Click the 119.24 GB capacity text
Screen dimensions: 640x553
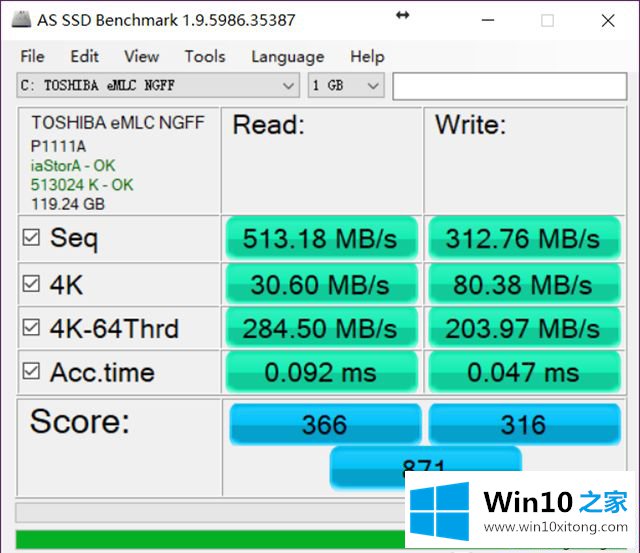[68, 204]
